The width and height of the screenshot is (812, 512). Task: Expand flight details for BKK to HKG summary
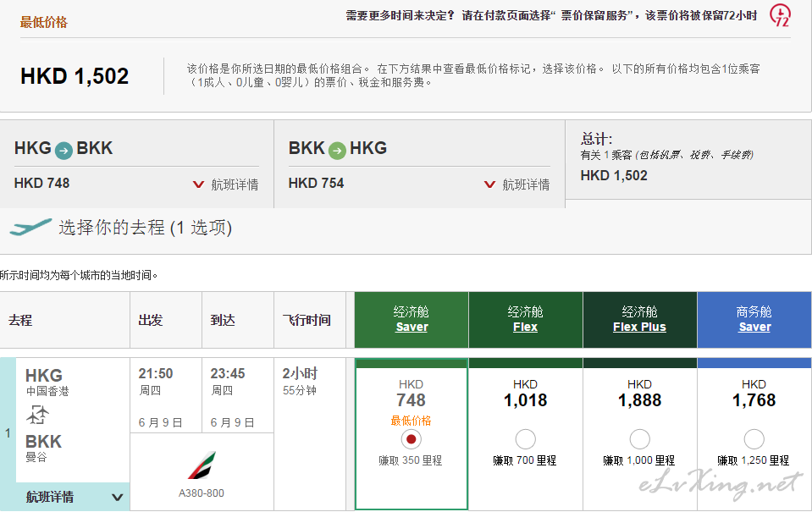click(516, 184)
